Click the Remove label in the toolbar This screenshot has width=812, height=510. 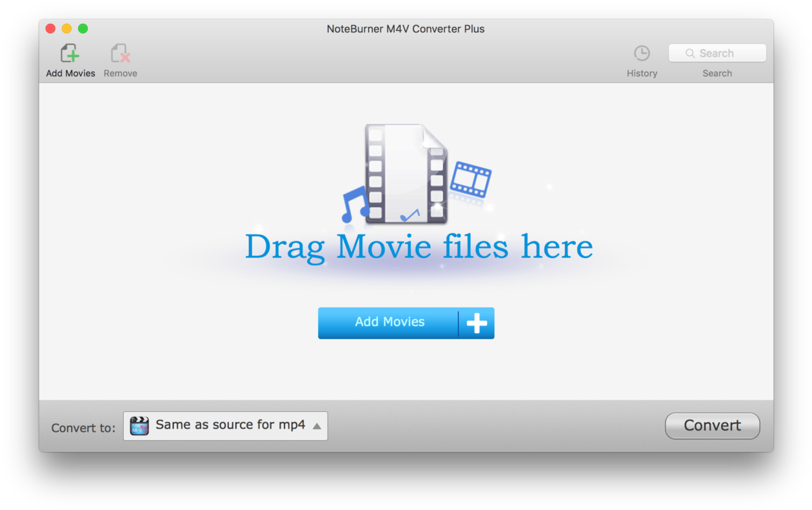tap(120, 74)
